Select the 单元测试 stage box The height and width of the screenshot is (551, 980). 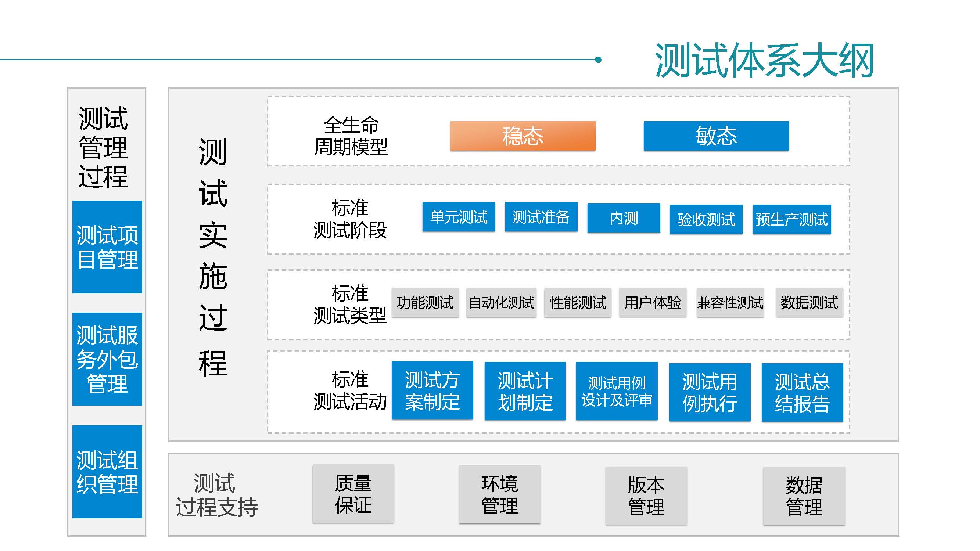tap(459, 217)
